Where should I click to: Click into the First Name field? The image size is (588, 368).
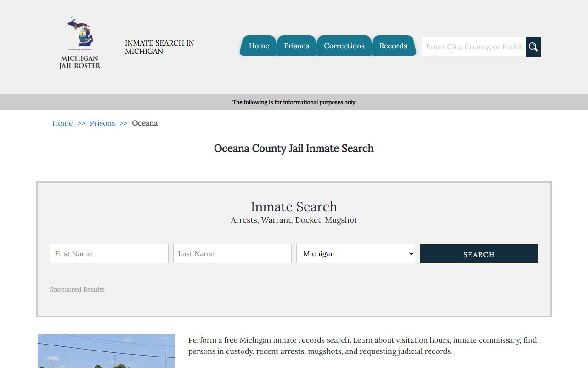[x=109, y=253]
